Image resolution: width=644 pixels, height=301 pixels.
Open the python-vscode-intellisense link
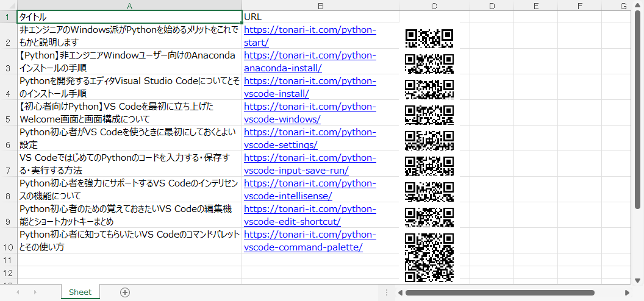coord(310,189)
